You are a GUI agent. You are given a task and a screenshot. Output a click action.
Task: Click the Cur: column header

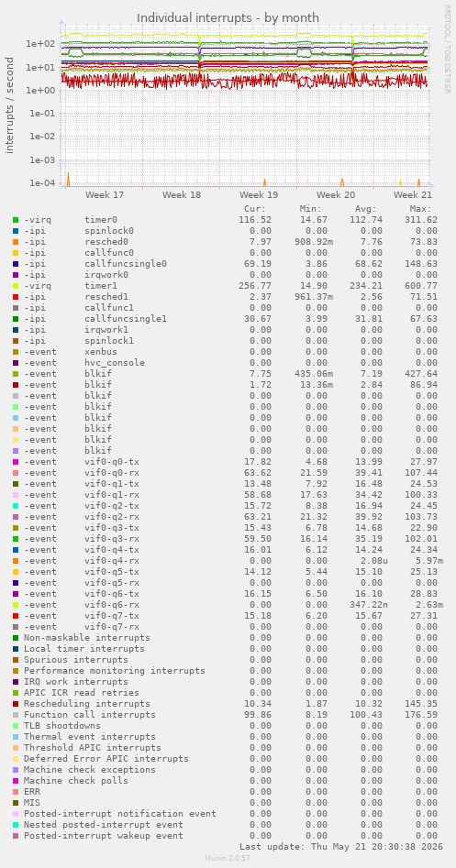tap(255, 209)
